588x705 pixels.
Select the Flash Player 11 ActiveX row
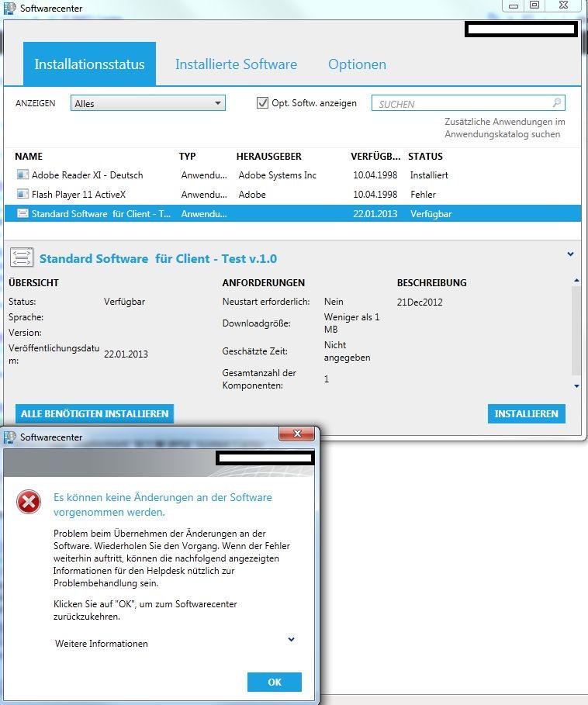click(292, 194)
